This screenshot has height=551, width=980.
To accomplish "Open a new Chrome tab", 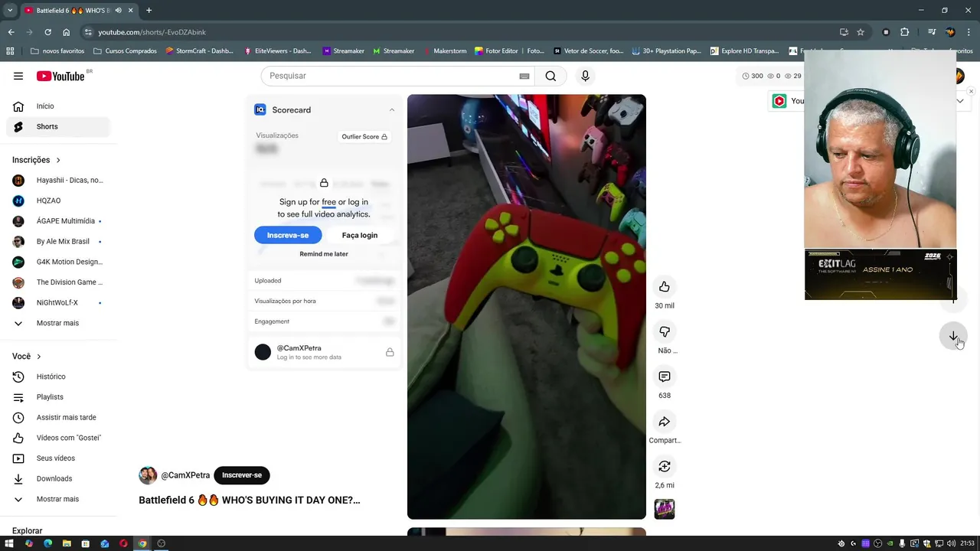I will (149, 11).
